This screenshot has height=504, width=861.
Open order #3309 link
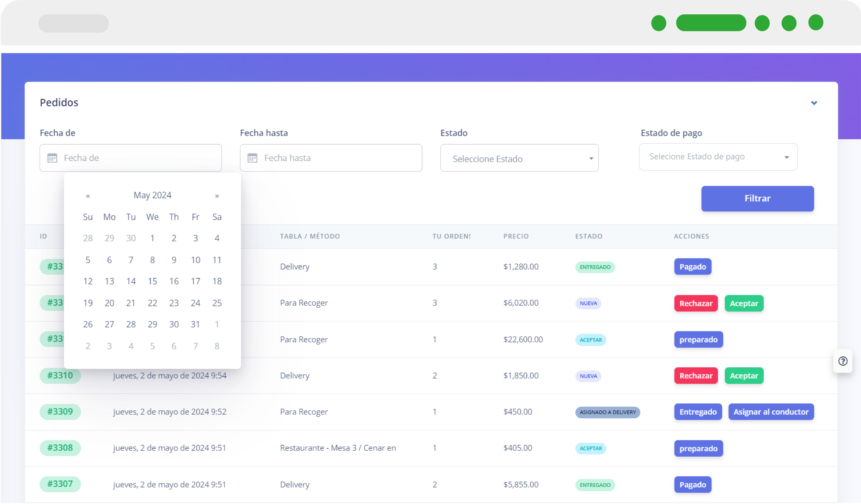(x=60, y=412)
